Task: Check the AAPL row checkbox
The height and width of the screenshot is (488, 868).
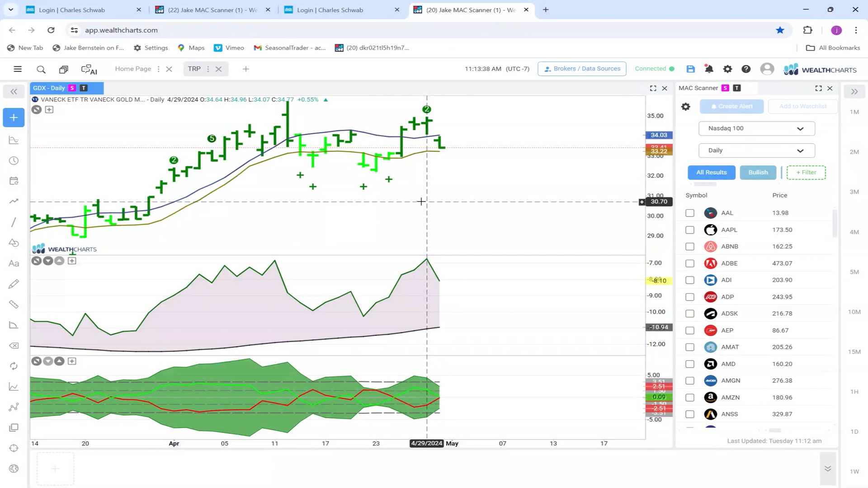Action: (x=690, y=230)
